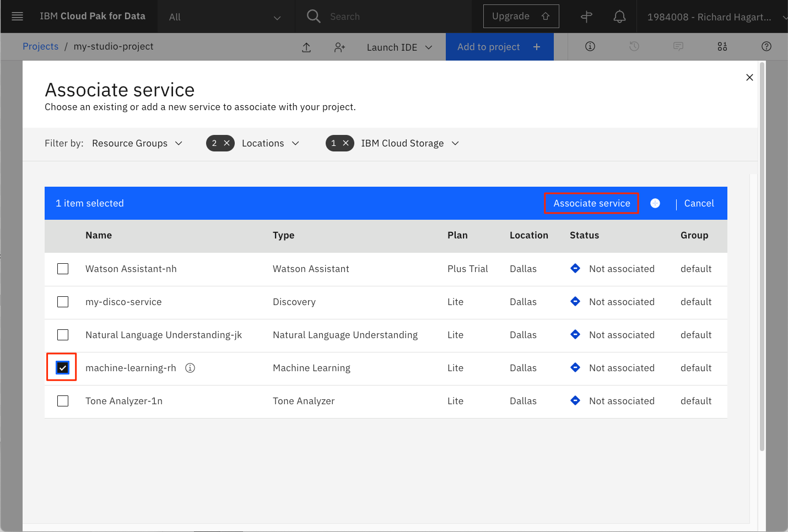This screenshot has width=788, height=532.
Task: Click status icon in Natural Language Understanding-jk row
Action: click(575, 334)
